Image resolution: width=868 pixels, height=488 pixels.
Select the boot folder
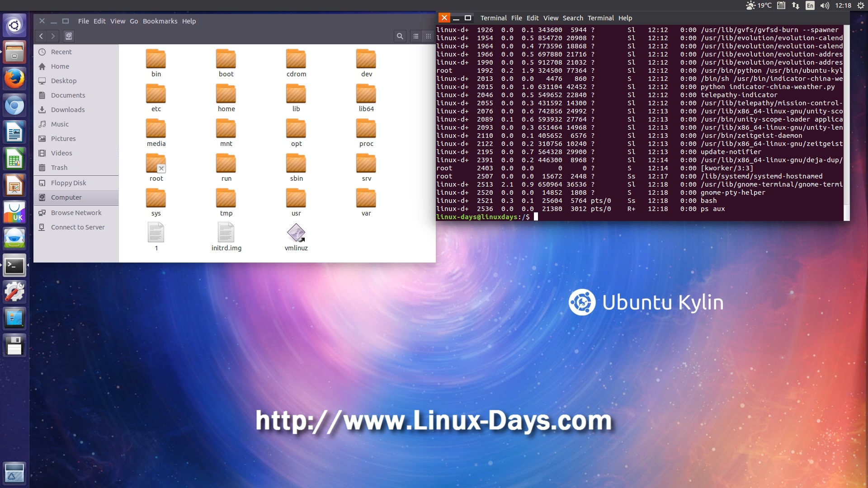coord(226,63)
